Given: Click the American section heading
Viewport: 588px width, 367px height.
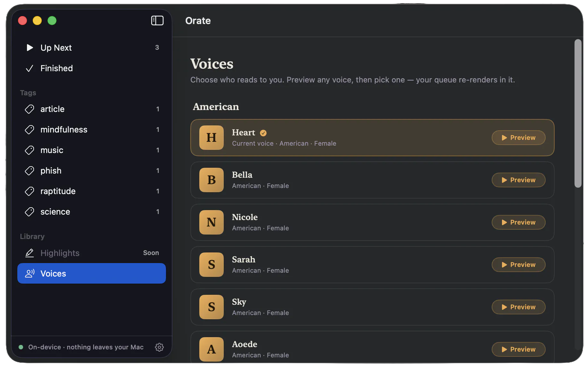Looking at the screenshot, I should [x=216, y=107].
